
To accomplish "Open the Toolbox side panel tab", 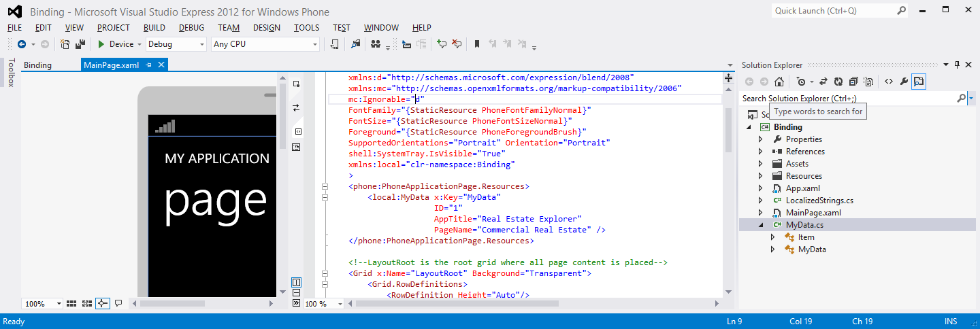I will (10, 73).
